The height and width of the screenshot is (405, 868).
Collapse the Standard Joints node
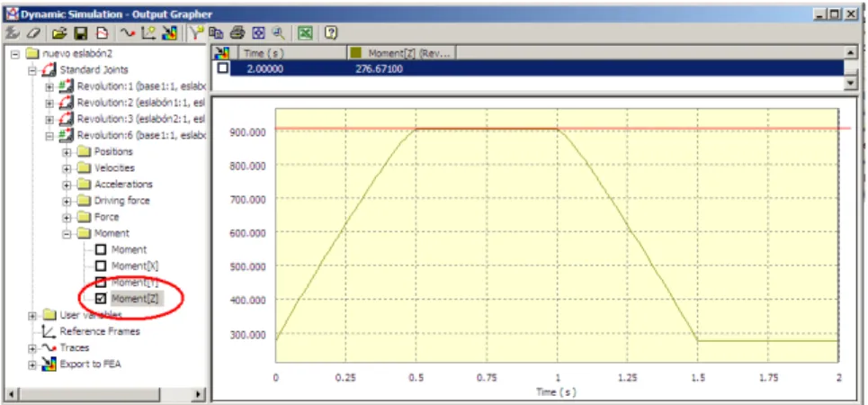click(32, 70)
